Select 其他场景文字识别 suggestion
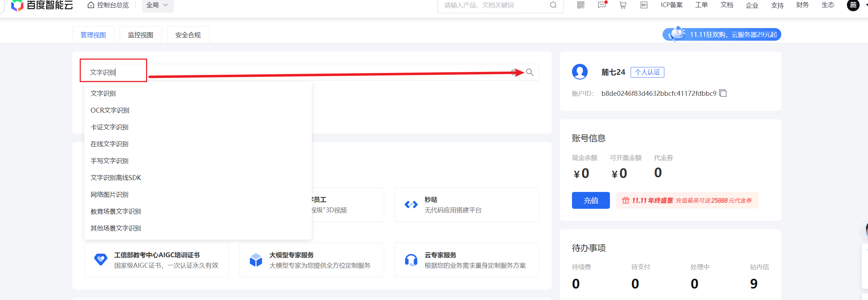 pyautogui.click(x=198, y=228)
